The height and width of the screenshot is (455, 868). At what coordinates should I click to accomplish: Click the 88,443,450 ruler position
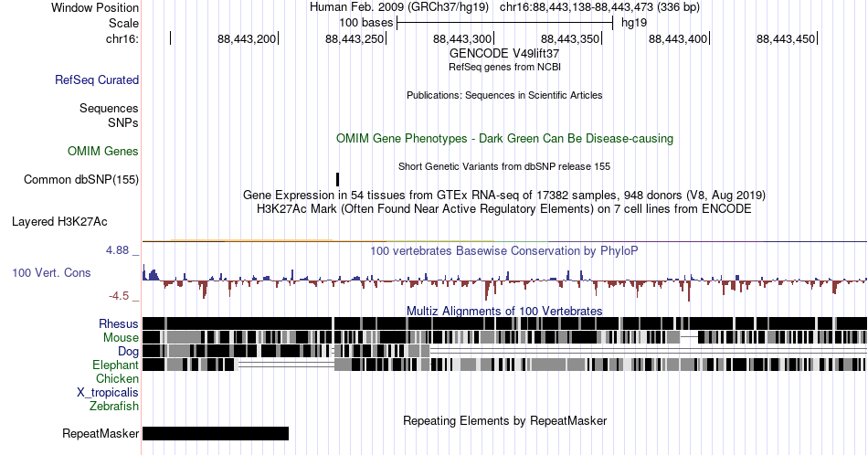[786, 38]
